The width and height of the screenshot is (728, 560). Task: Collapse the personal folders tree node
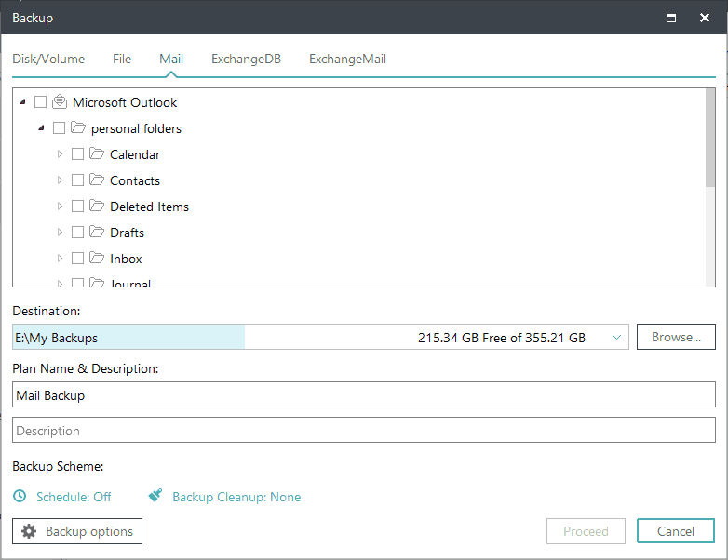[x=41, y=128]
